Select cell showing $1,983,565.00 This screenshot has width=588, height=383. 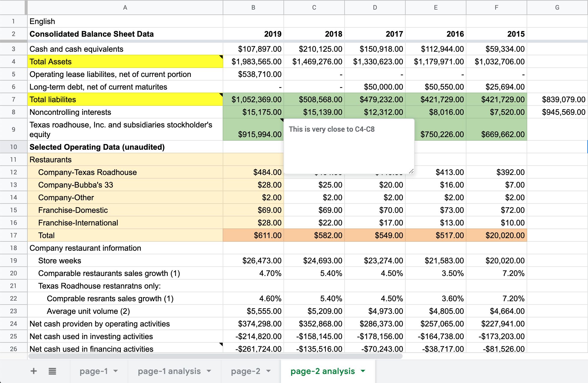coord(253,62)
